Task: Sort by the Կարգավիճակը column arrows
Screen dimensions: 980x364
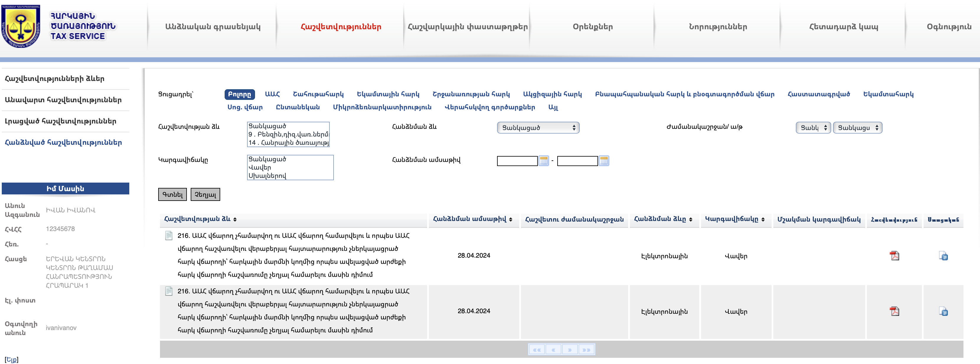Action: point(763,219)
